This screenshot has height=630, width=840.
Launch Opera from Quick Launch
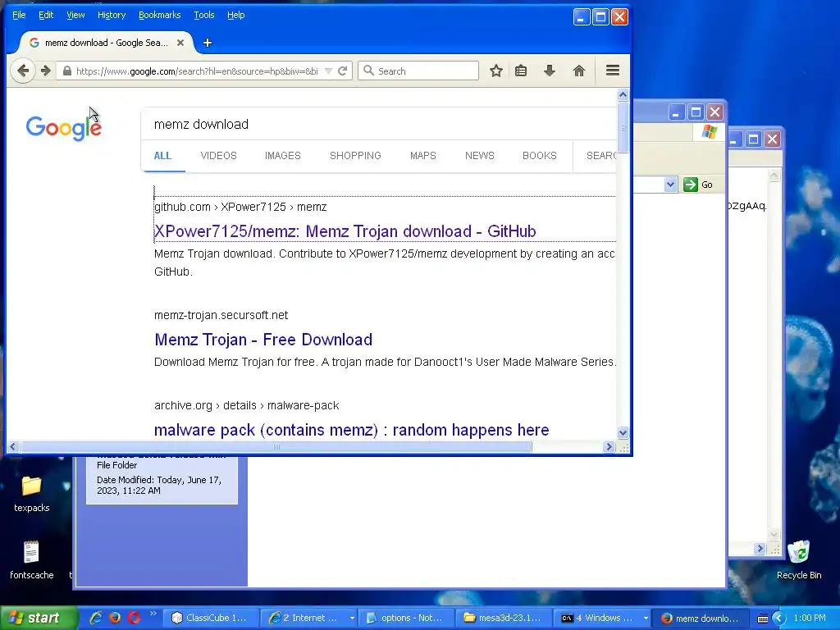pos(134,618)
